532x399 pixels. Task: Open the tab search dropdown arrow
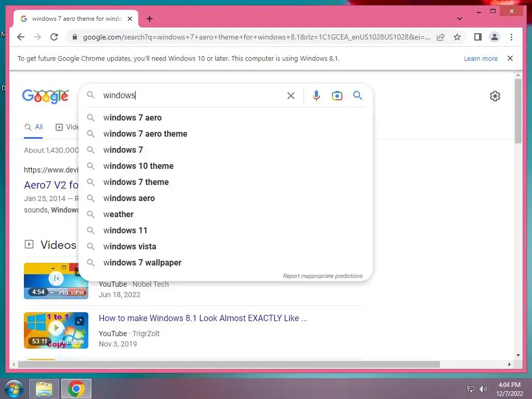click(x=459, y=19)
